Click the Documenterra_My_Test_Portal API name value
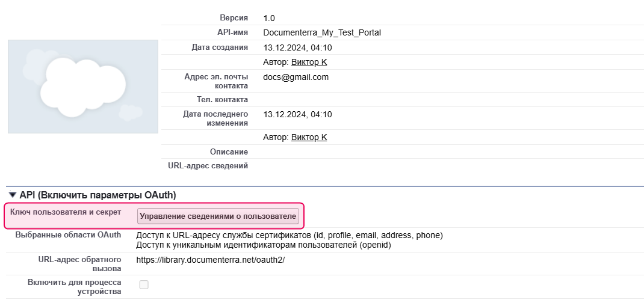644x300 pixels. click(x=322, y=33)
